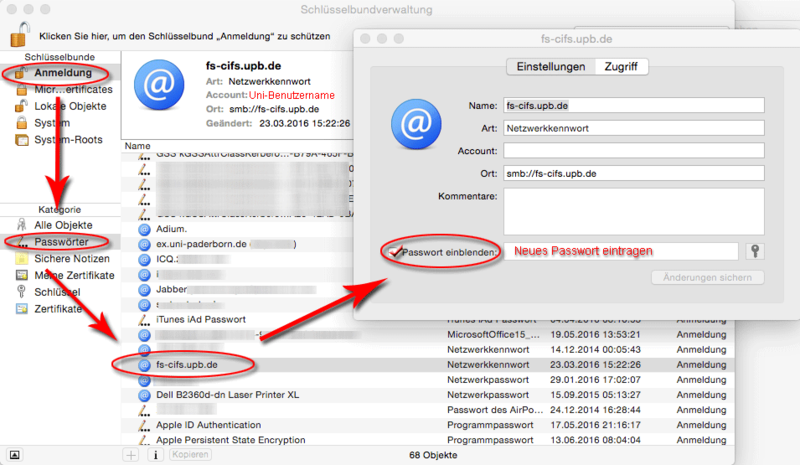Click the padlock icon to lock the keychain
Image resolution: width=800 pixels, height=465 pixels.
pos(19,35)
